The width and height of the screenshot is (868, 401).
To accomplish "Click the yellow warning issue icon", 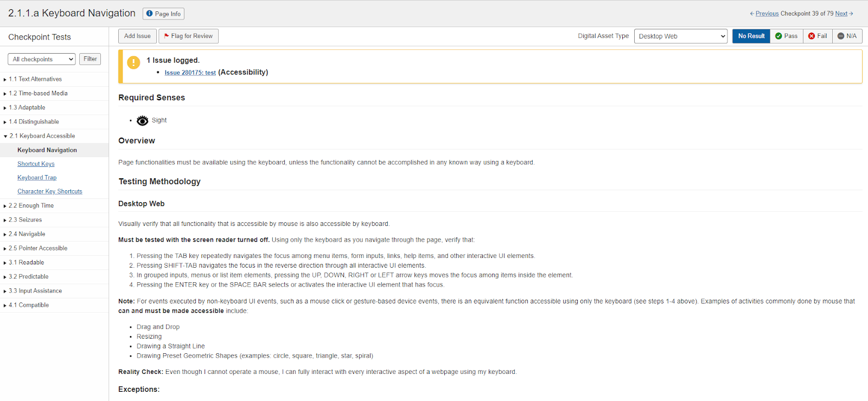I will [x=133, y=62].
